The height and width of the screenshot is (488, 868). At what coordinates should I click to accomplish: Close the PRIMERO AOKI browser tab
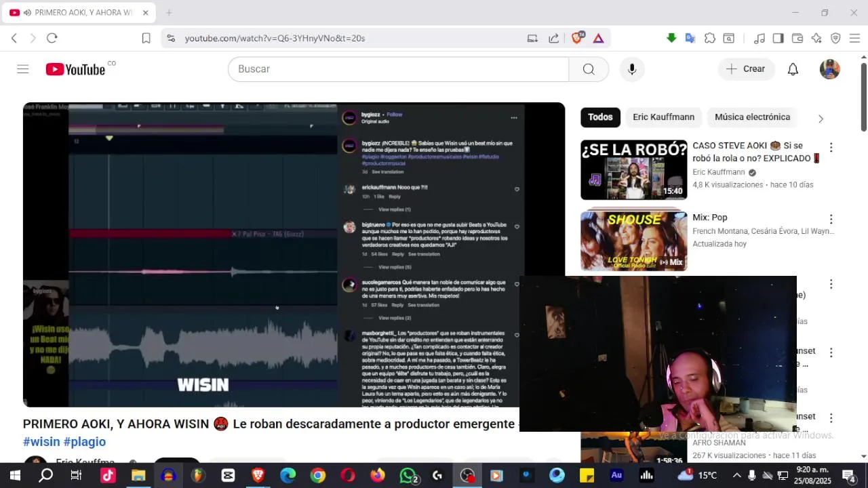click(145, 13)
